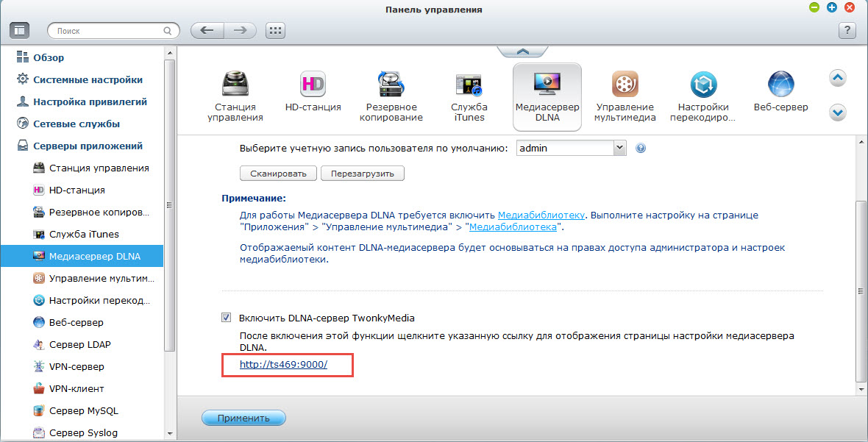Click sidebar scrollbar down arrow

coord(169,434)
